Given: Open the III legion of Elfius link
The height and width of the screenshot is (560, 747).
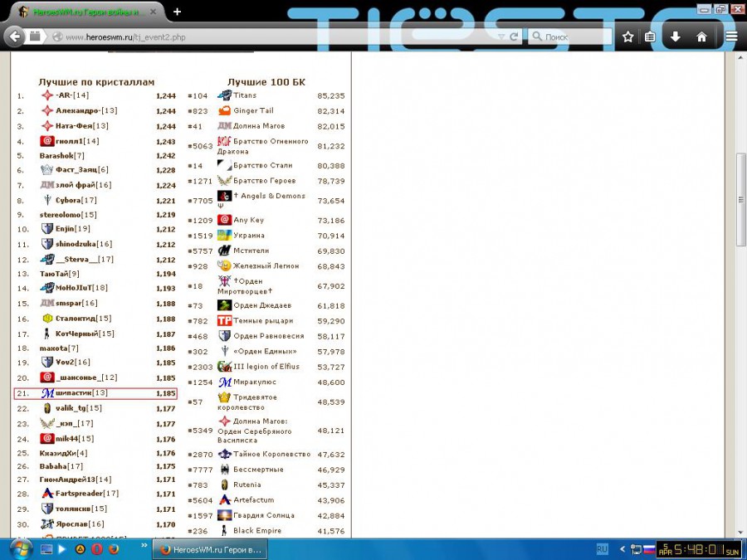Looking at the screenshot, I should [x=266, y=366].
